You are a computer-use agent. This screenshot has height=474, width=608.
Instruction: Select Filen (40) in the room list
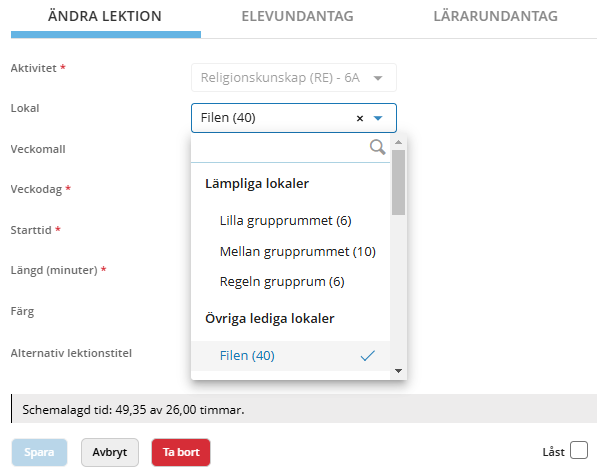click(x=247, y=355)
